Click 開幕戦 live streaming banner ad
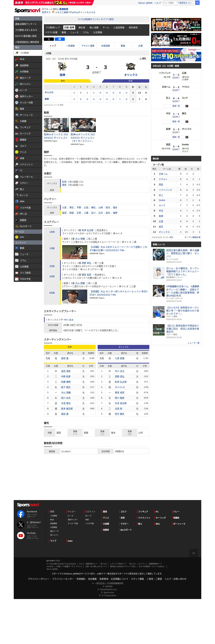 point(176,25)
